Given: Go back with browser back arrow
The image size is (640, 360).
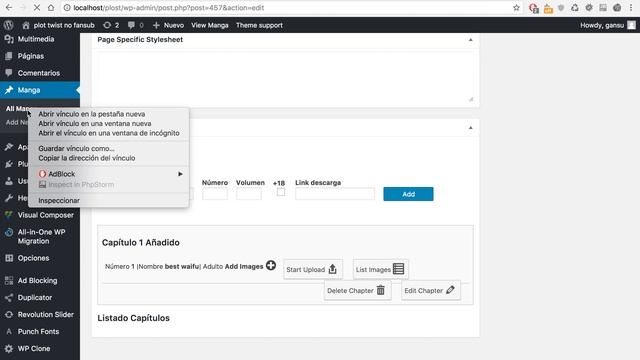Looking at the screenshot, I should point(9,7).
